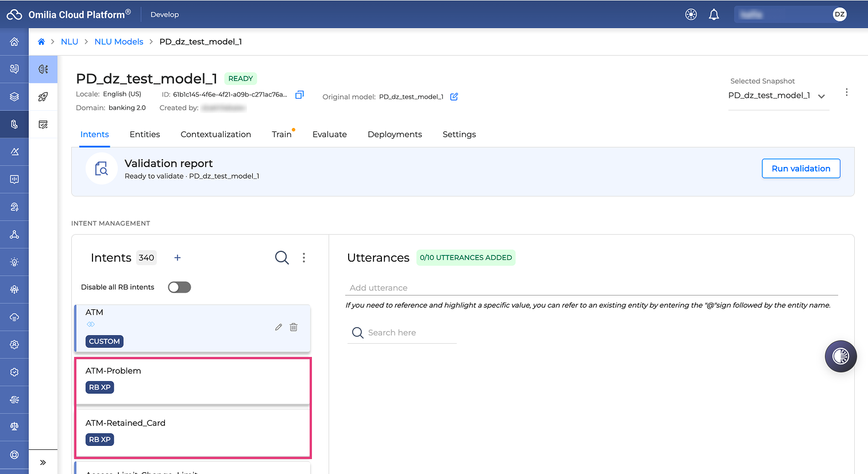This screenshot has width=868, height=474.
Task: Click the Develop label in header
Action: (165, 14)
